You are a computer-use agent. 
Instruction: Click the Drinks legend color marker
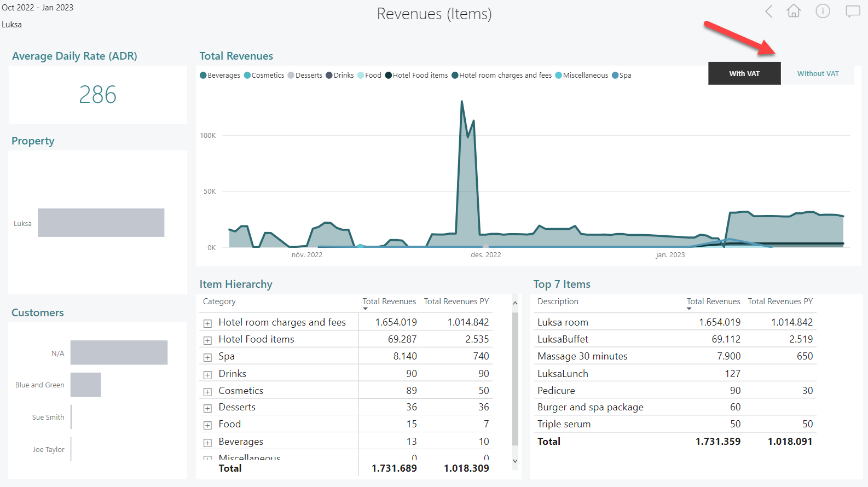click(329, 76)
